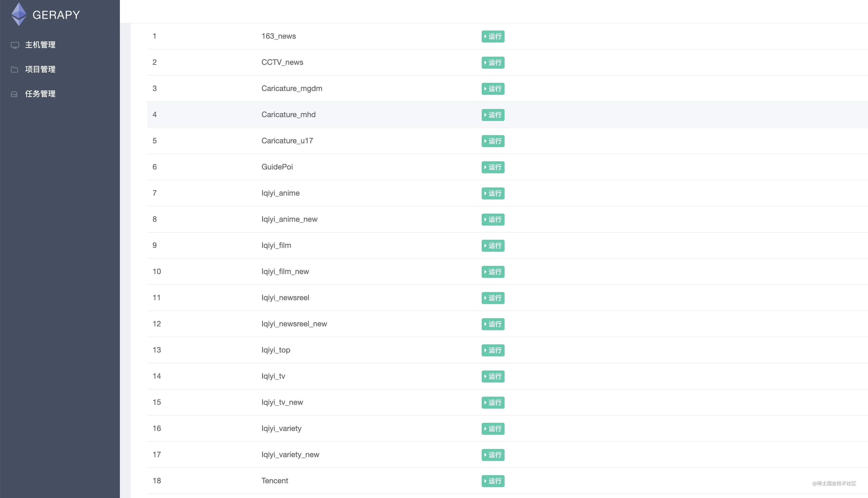Open 项目管理 in the sidebar
This screenshot has height=498, width=868.
[40, 69]
